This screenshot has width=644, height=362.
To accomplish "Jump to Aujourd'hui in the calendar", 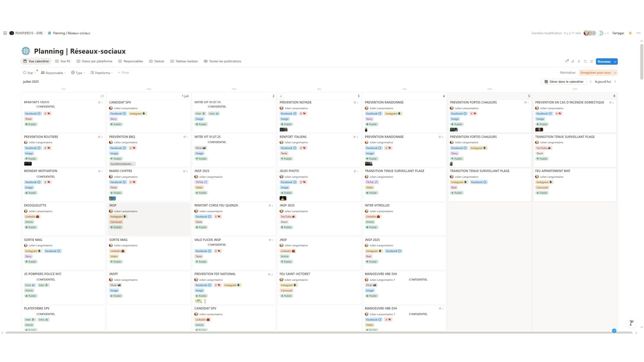I will (603, 82).
